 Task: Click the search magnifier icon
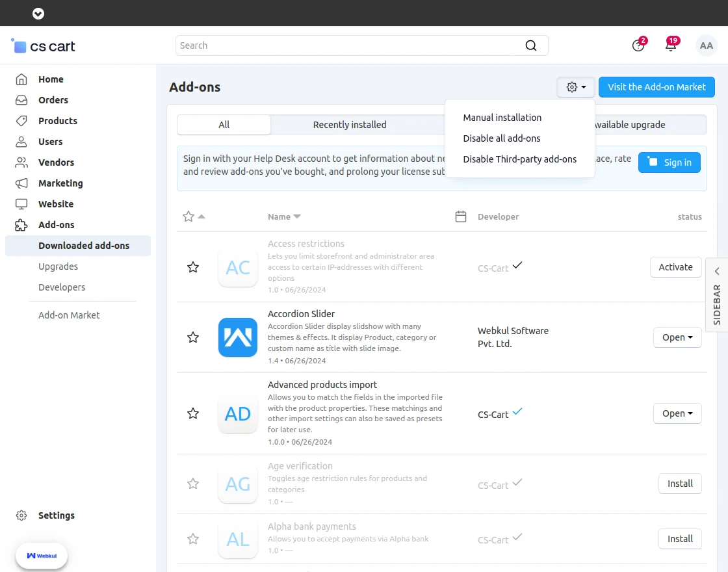coord(530,45)
